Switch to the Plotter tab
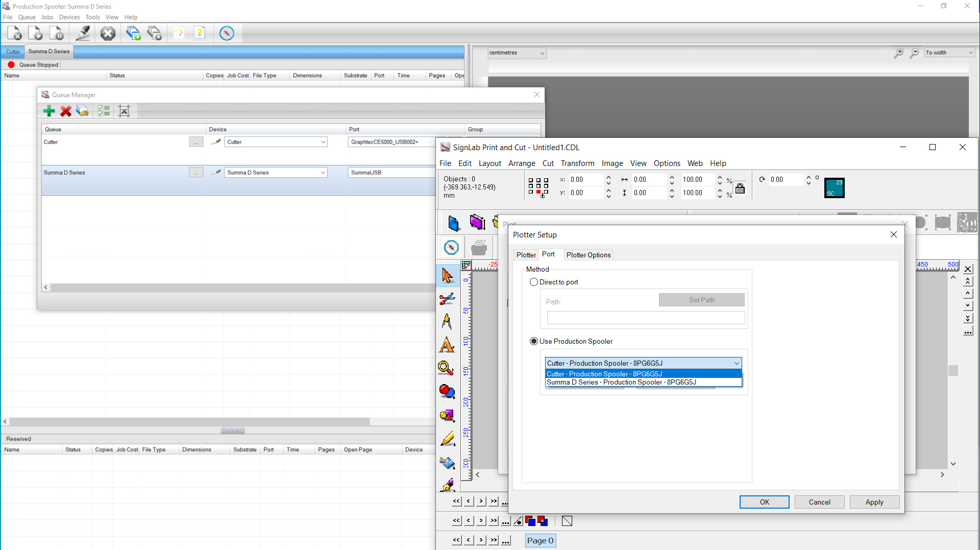This screenshot has width=980, height=550. [x=526, y=255]
